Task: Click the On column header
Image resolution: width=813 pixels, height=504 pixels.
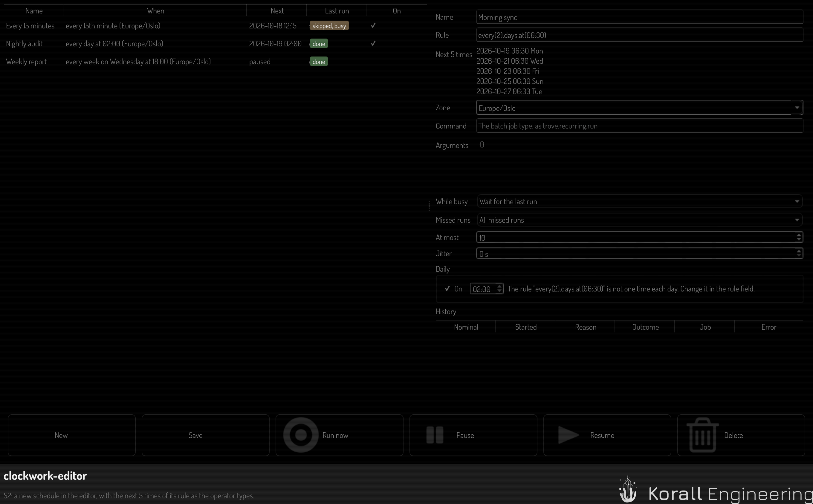Action: [397, 11]
